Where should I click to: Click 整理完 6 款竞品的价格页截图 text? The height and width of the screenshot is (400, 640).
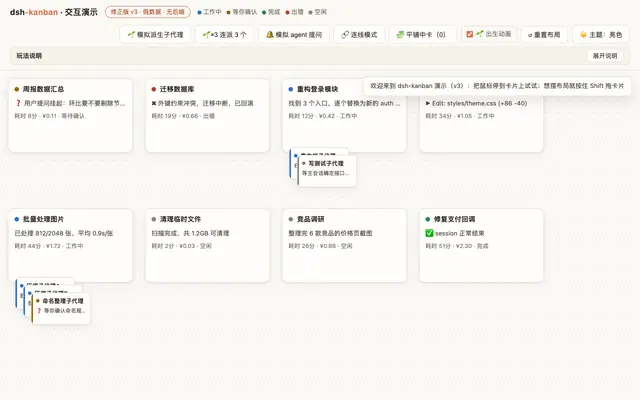(330, 233)
